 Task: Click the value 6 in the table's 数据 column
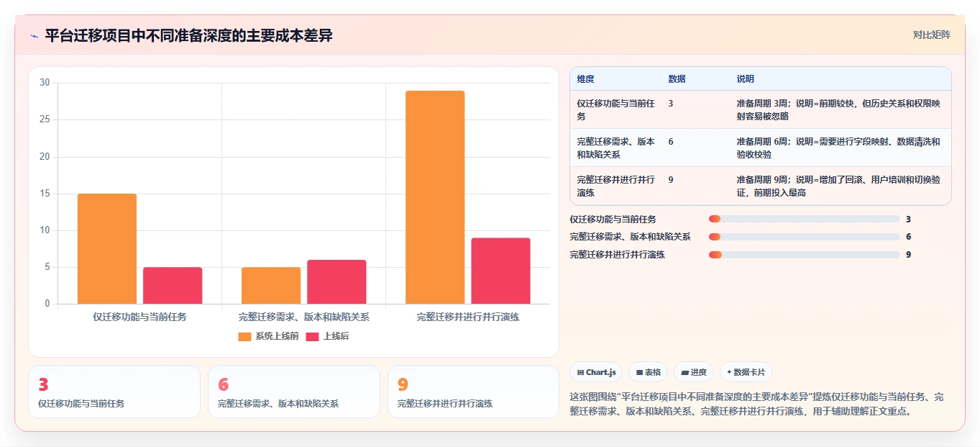coord(671,142)
